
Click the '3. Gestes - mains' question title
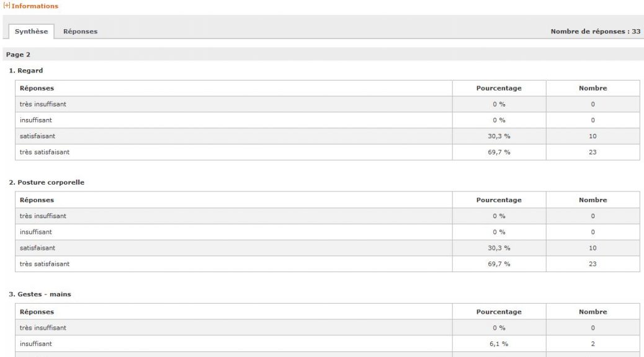pos(40,294)
